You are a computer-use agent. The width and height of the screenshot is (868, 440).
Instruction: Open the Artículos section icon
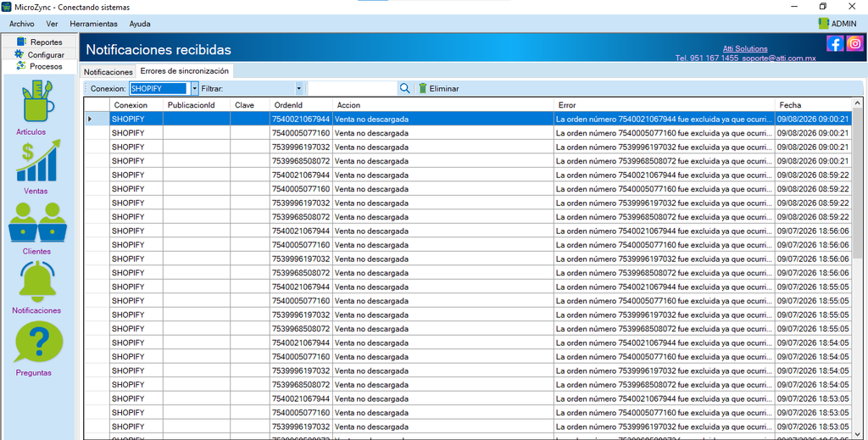[37, 101]
